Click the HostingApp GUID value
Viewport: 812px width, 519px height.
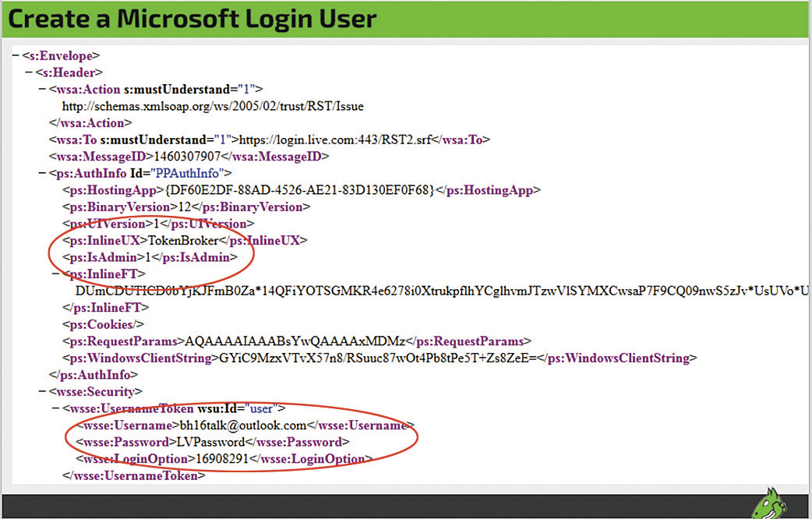coord(300,190)
